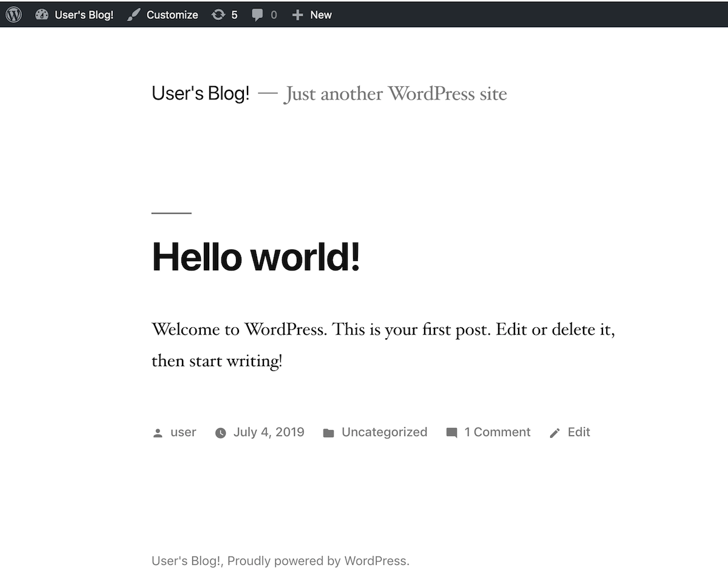The image size is (728, 582).
Task: Click the July 4, 2019 date link
Action: pos(269,432)
